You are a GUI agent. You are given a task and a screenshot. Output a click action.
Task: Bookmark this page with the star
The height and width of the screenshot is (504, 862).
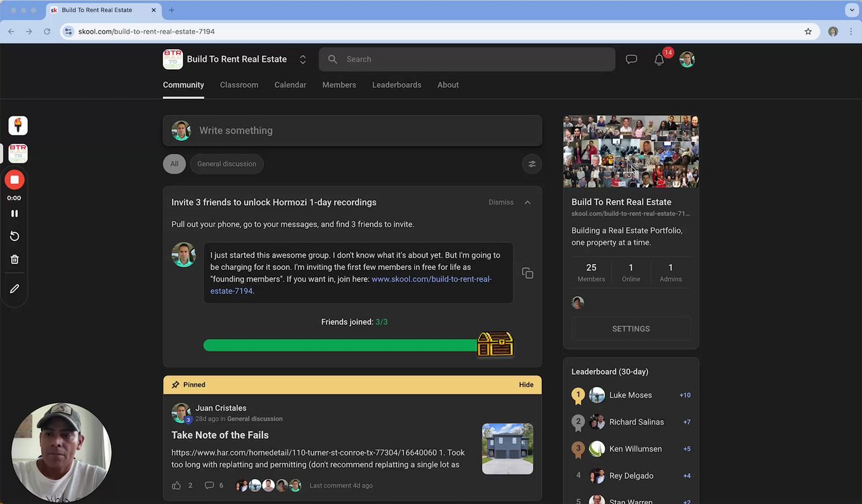click(808, 32)
